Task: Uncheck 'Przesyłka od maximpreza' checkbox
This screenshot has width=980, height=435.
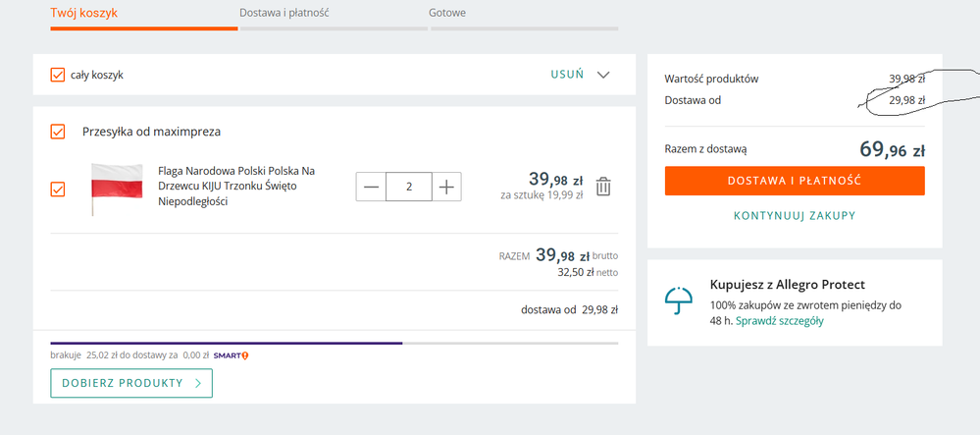Action: point(58,132)
